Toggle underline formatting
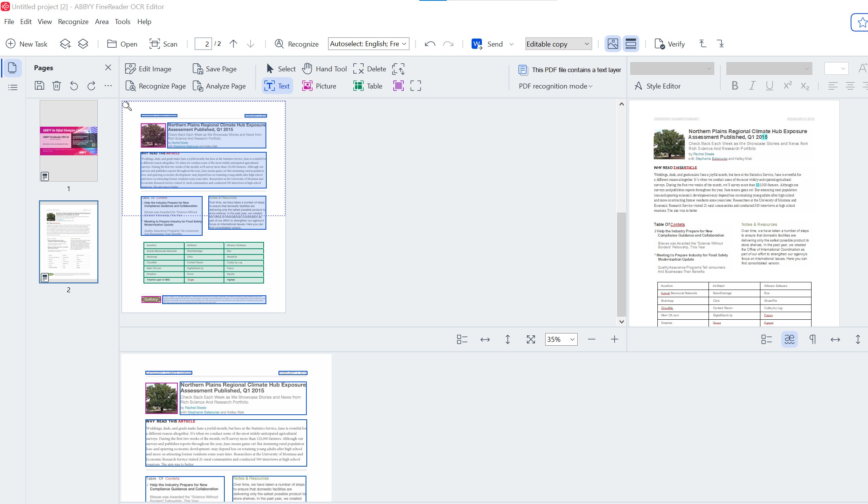Viewport: 868px width, 504px height. click(770, 86)
